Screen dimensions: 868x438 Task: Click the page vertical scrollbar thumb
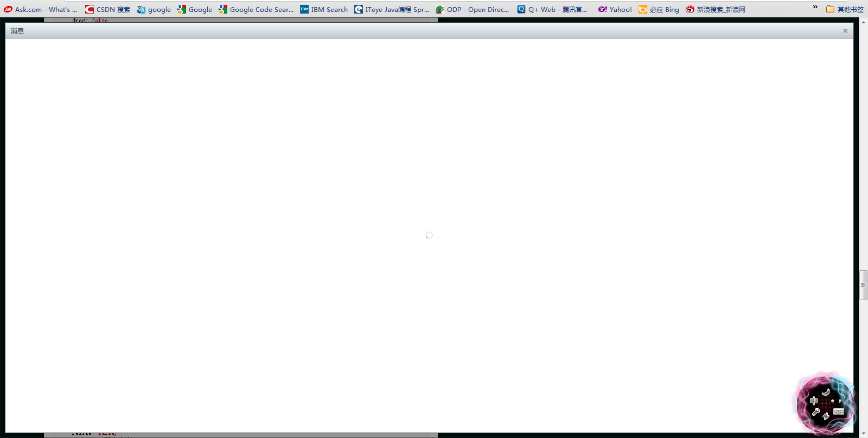863,285
